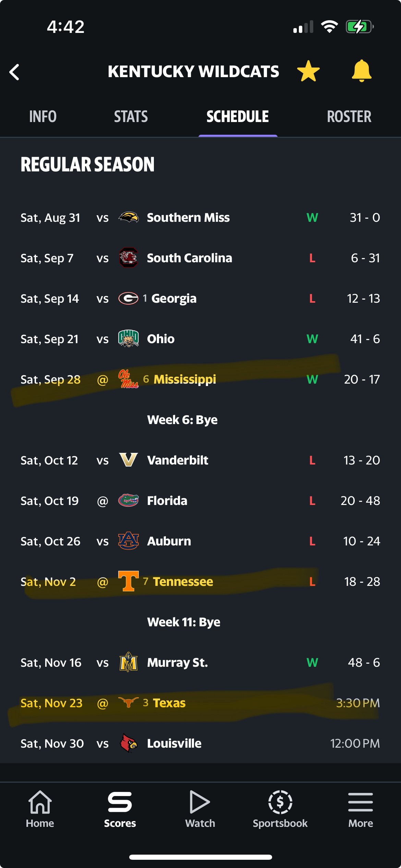Image resolution: width=401 pixels, height=868 pixels.
Task: Tap the Tennessee T logo
Action: point(129,581)
